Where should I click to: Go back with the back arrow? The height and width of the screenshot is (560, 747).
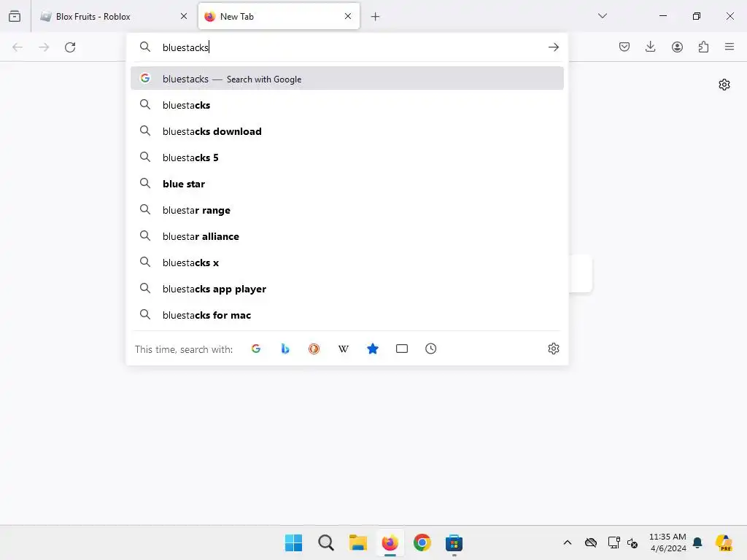(18, 47)
